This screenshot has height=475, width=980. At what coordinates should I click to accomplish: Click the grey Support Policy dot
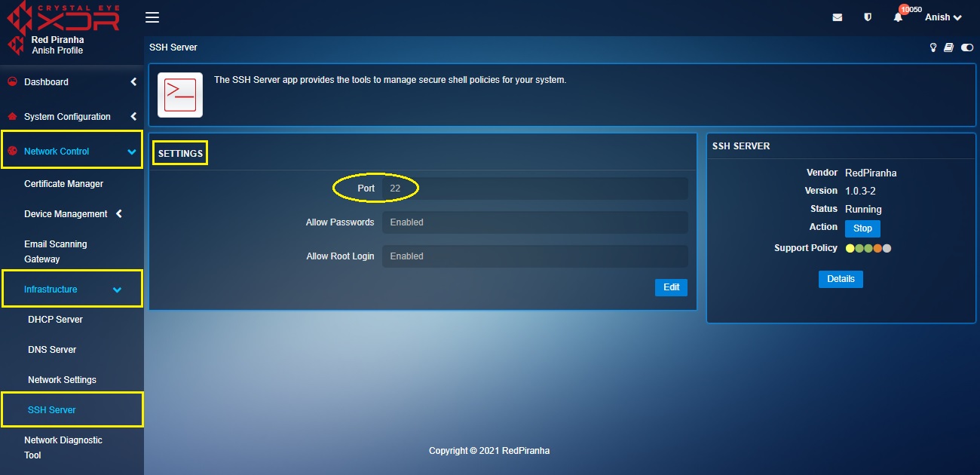[x=887, y=248]
